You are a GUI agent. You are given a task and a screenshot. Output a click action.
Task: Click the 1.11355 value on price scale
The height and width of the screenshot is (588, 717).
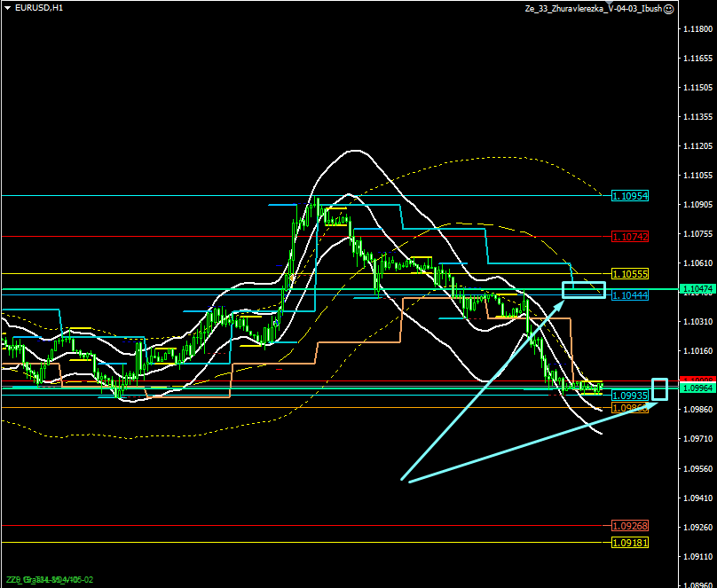(698, 117)
